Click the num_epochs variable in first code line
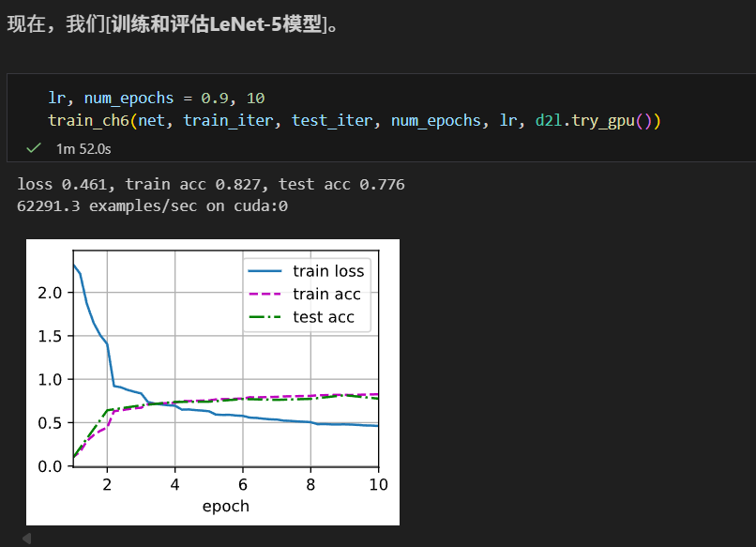The height and width of the screenshot is (547, 756). coord(129,98)
